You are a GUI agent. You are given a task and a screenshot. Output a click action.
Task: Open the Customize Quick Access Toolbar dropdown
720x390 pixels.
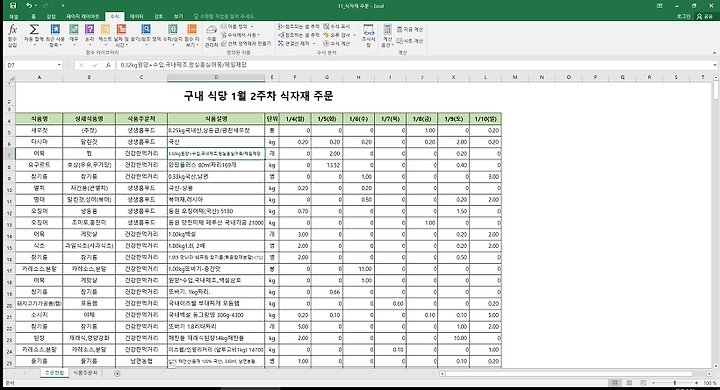62,6
